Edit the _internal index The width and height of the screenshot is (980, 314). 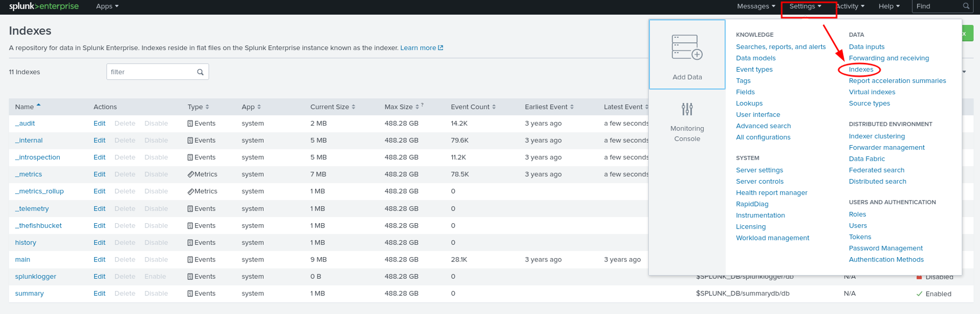[x=99, y=140]
